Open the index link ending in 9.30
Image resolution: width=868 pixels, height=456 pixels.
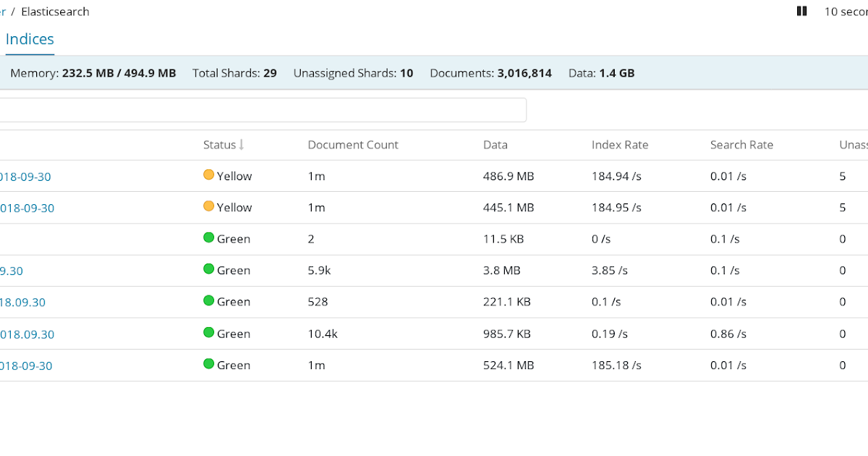(13, 270)
